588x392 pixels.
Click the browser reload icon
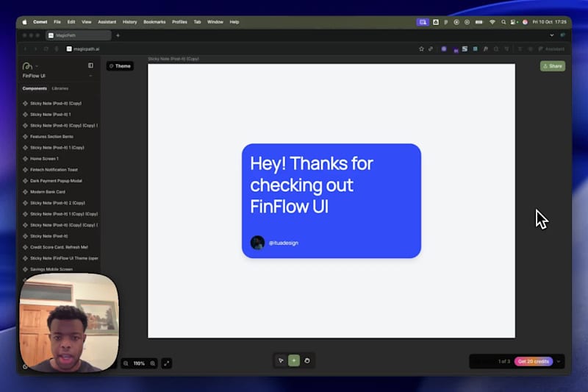click(46, 49)
